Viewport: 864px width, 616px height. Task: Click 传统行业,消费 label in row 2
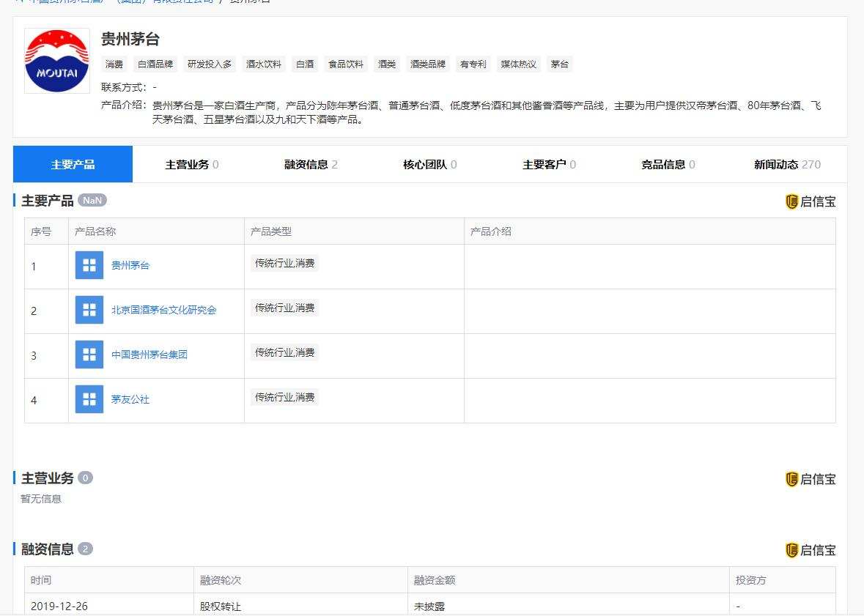coord(285,308)
